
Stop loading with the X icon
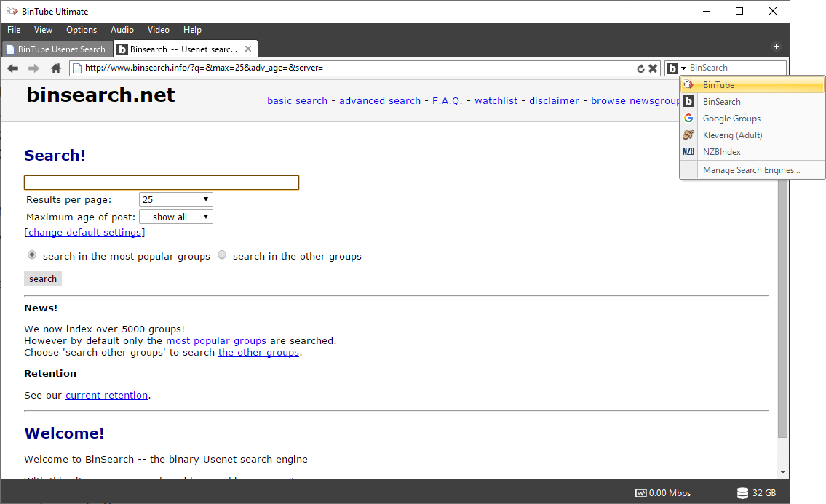click(x=653, y=68)
